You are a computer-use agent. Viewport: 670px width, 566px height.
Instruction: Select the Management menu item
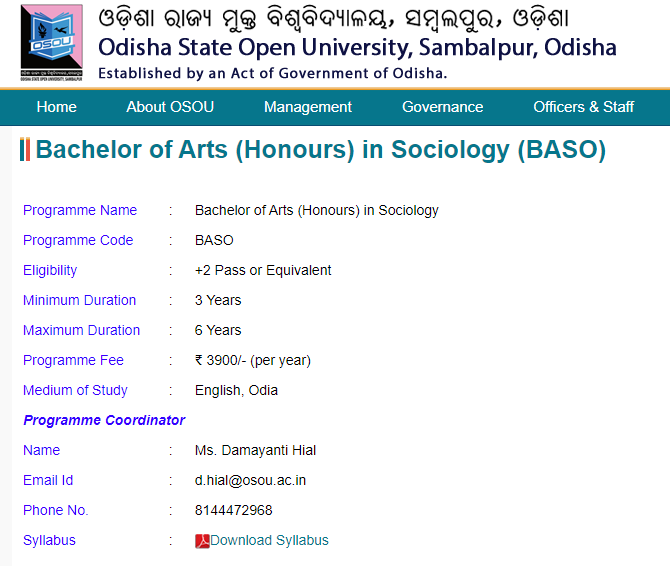pos(308,107)
